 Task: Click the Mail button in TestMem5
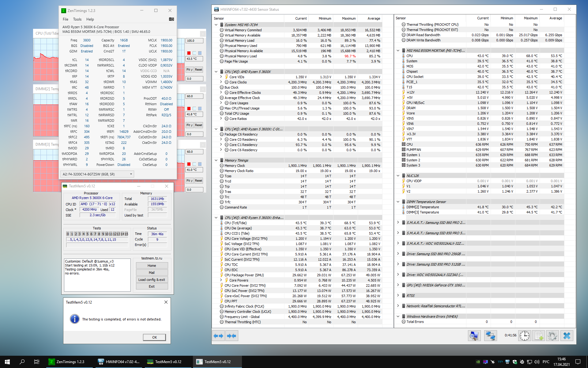[152, 273]
